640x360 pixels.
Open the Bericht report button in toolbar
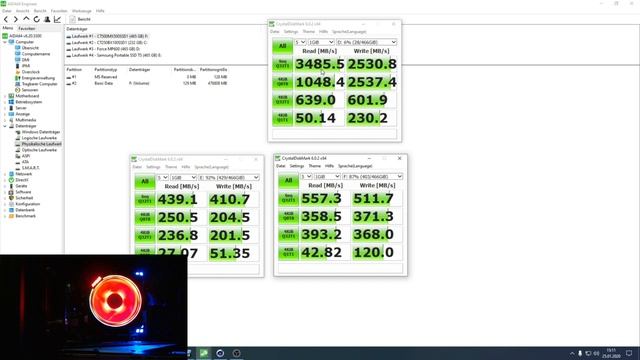(80, 19)
